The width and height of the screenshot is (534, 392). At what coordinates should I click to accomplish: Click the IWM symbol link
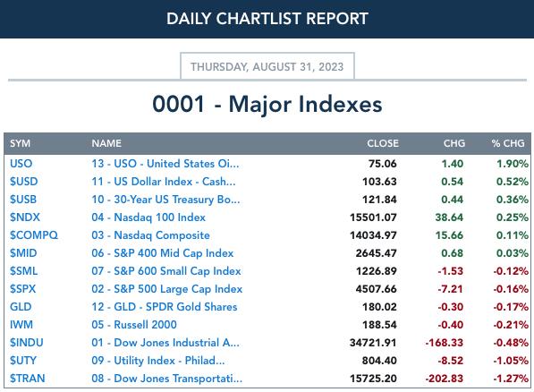(x=21, y=325)
